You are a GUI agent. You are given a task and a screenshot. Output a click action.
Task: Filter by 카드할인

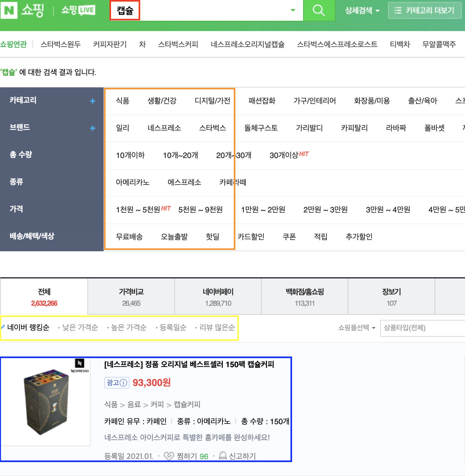coord(251,237)
